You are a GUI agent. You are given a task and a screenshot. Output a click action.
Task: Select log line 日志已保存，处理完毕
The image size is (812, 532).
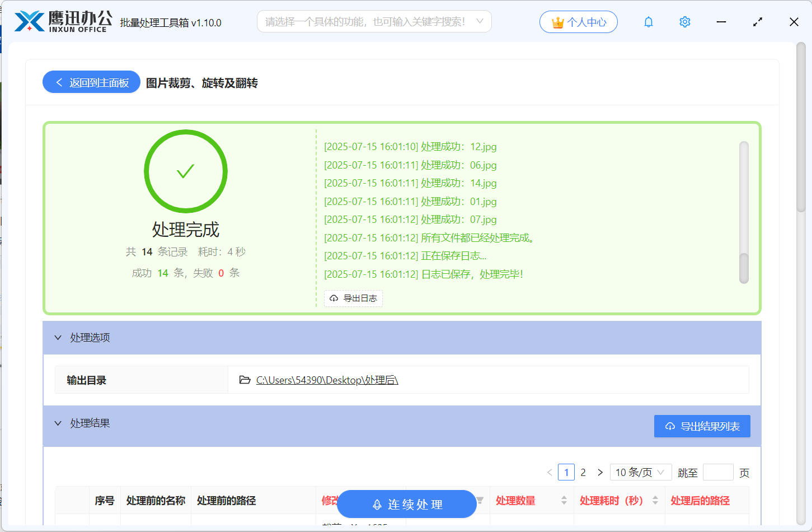[424, 274]
